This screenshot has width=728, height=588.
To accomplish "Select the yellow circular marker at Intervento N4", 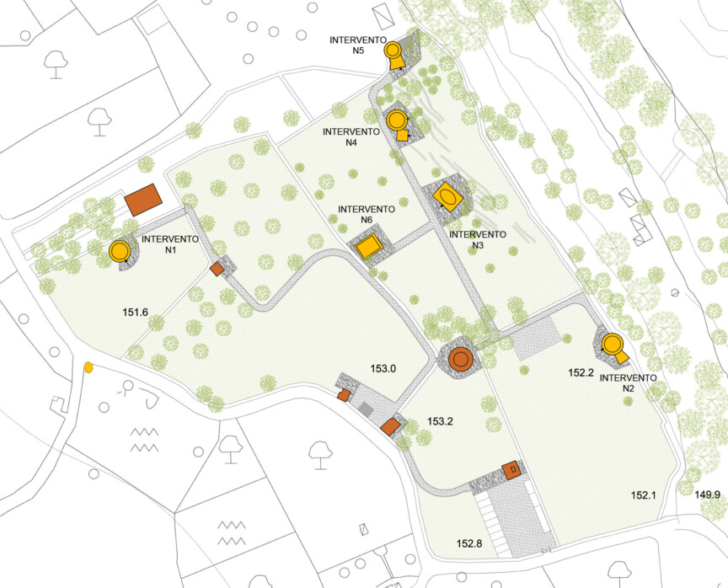I will click(398, 120).
